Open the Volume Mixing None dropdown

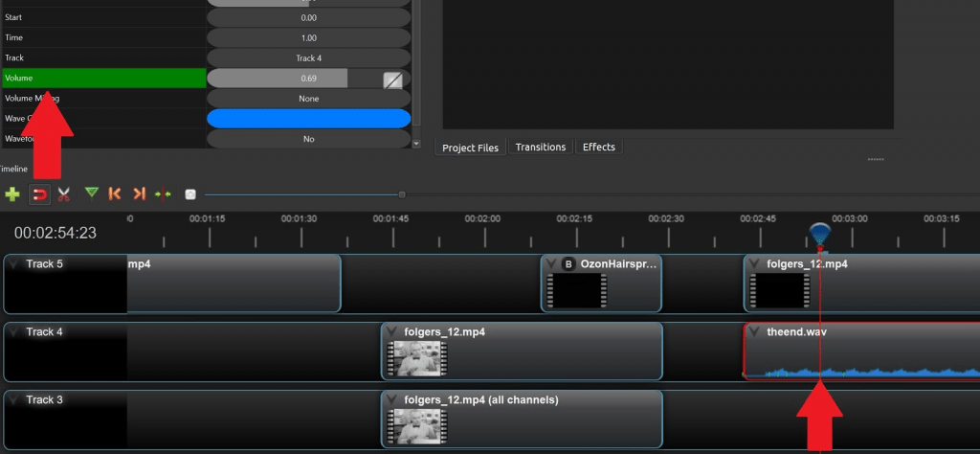(309, 99)
